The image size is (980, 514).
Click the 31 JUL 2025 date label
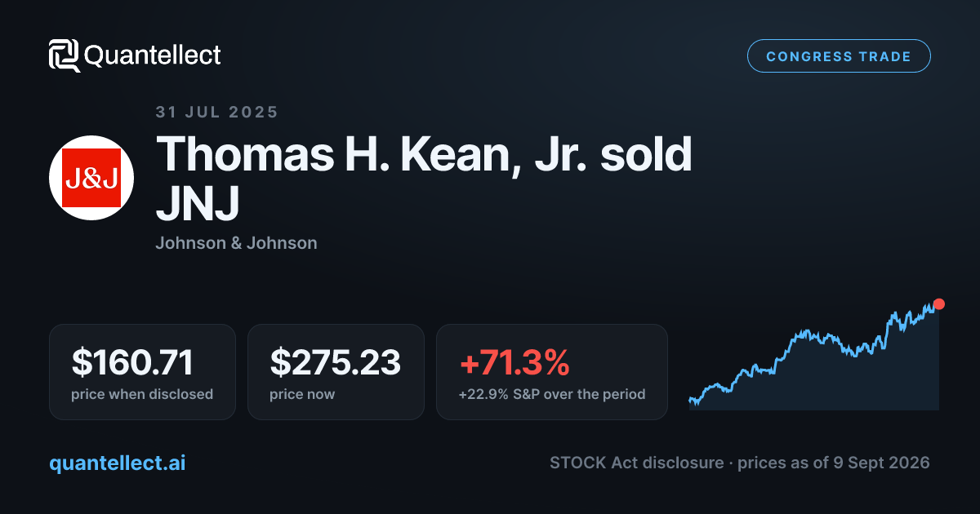[x=217, y=113]
